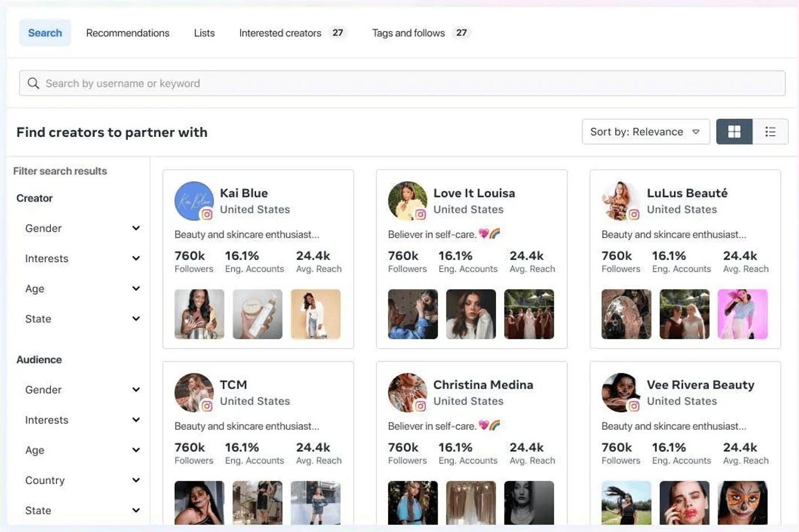Click the Instagram badge on LuLus Beauté's profile
The width and height of the screenshot is (799, 532).
pyautogui.click(x=635, y=214)
